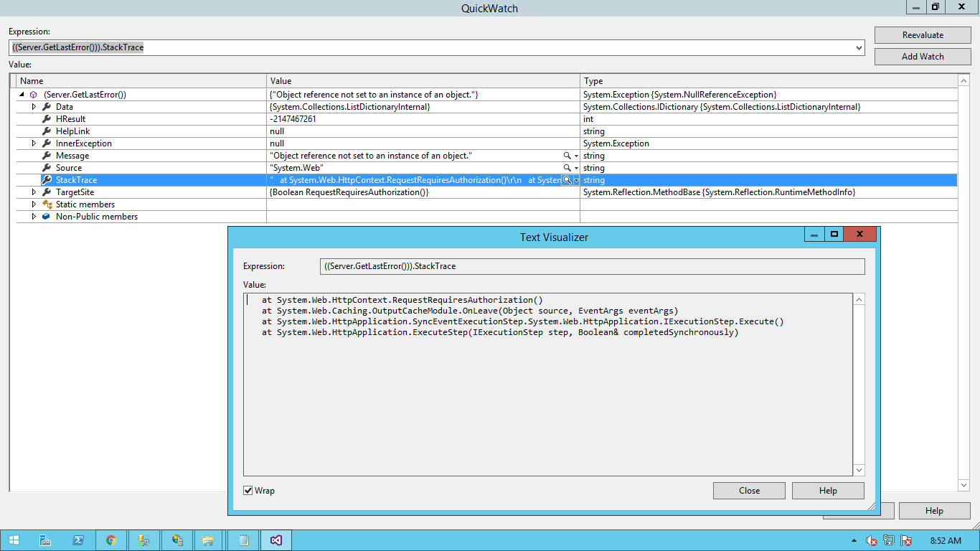Image resolution: width=980 pixels, height=551 pixels.
Task: Open the magnifier visualizer on the Message row
Action: pos(566,155)
